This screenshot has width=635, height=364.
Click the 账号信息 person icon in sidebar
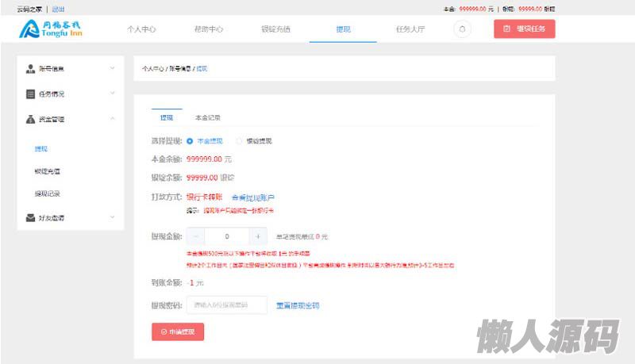coord(30,69)
